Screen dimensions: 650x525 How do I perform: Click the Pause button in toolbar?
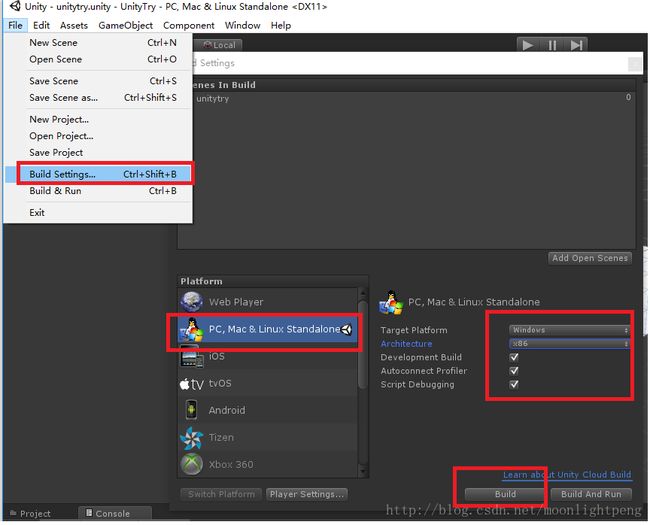click(552, 45)
